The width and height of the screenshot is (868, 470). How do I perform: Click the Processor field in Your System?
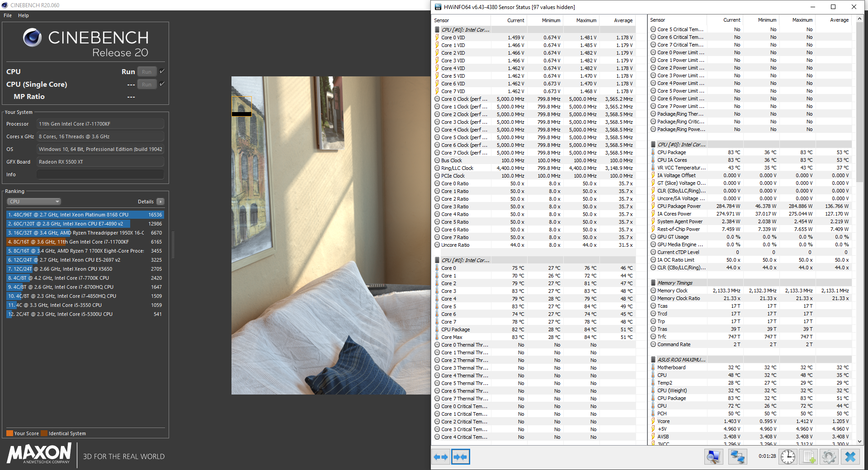100,124
